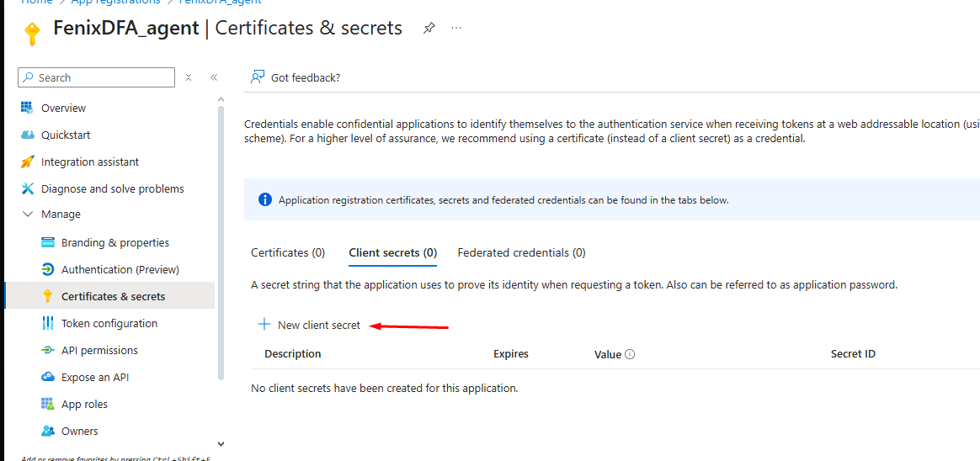
Task: Add a New client secret
Action: click(310, 325)
